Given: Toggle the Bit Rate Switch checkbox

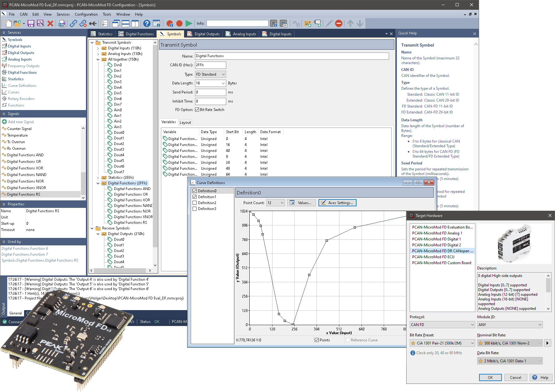Looking at the screenshot, I should click(x=197, y=110).
